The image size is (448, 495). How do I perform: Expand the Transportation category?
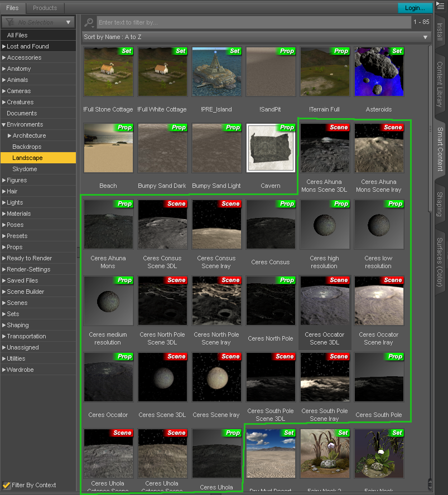coord(4,336)
